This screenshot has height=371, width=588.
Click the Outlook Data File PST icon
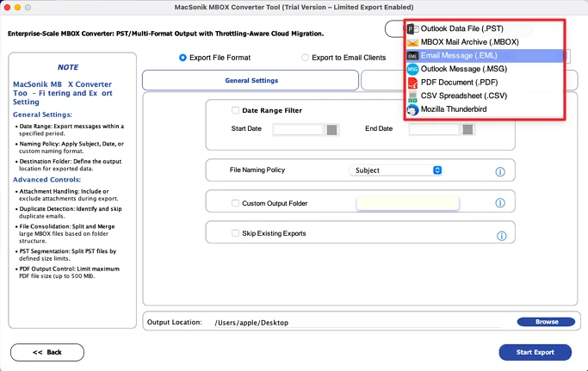tap(412, 28)
